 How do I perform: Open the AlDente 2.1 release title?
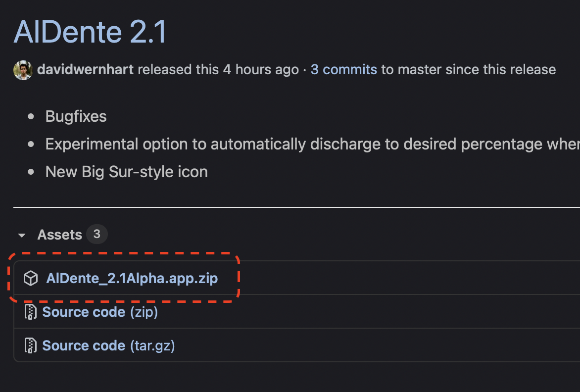coord(91,32)
